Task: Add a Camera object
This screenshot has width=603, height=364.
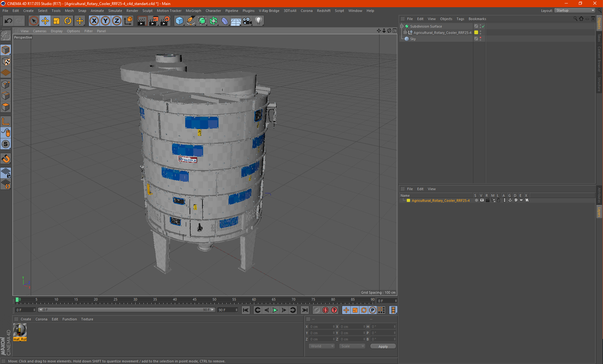Action: (247, 21)
